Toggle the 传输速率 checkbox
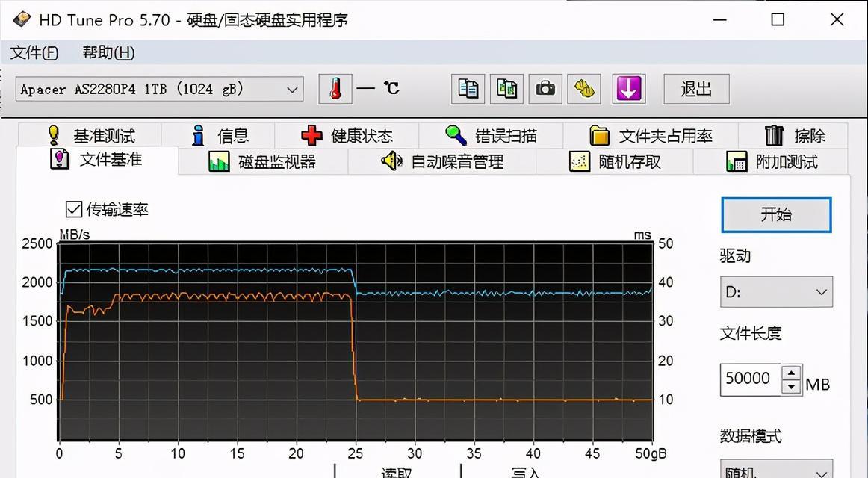Image resolution: width=868 pixels, height=478 pixels. (74, 209)
